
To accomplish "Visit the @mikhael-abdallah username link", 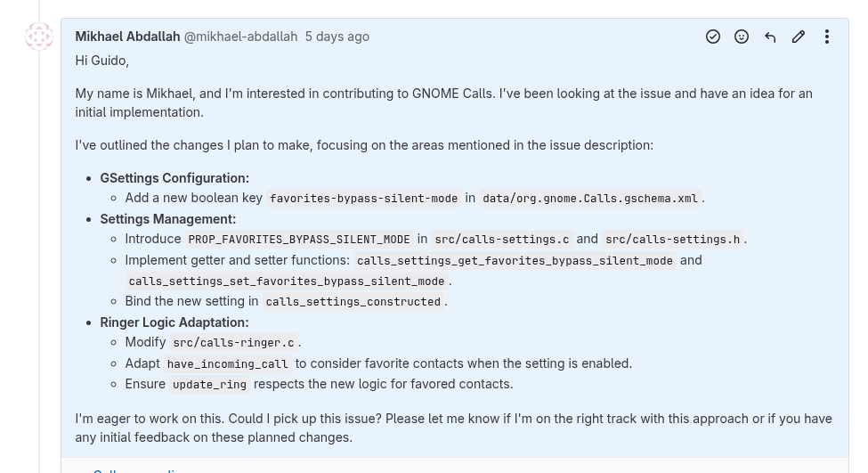I will (240, 37).
